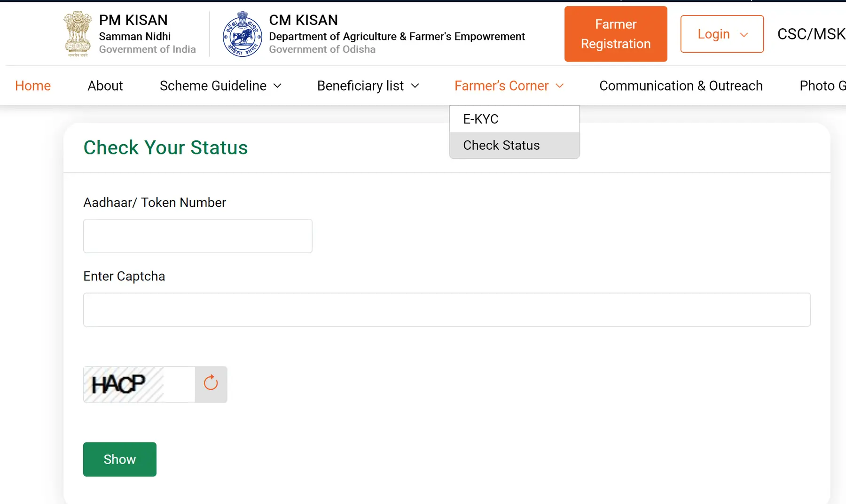Open the Scheme Guideline dropdown menu
Image resolution: width=846 pixels, height=504 pixels.
(212, 85)
